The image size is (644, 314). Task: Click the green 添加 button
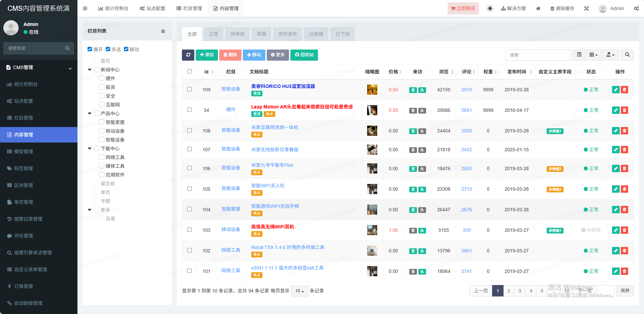[206, 55]
